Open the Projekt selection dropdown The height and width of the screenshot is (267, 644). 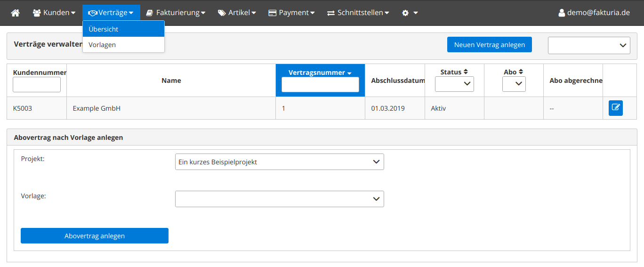[279, 162]
